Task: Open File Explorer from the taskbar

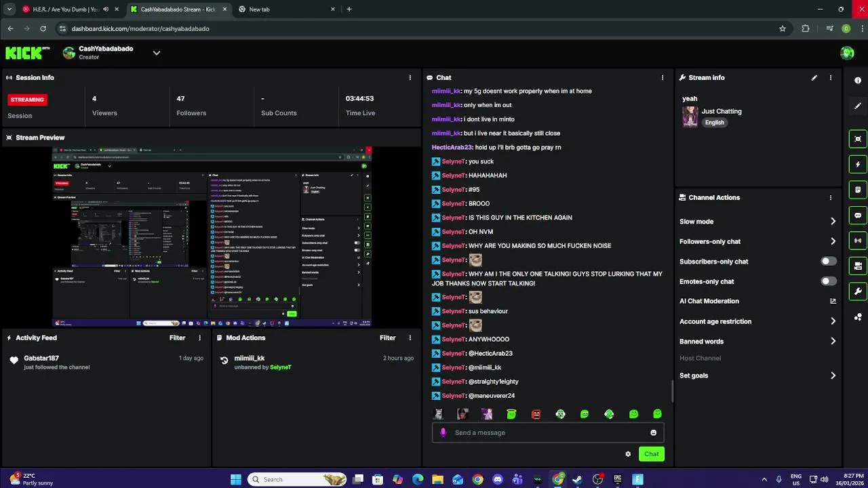Action: click(437, 479)
